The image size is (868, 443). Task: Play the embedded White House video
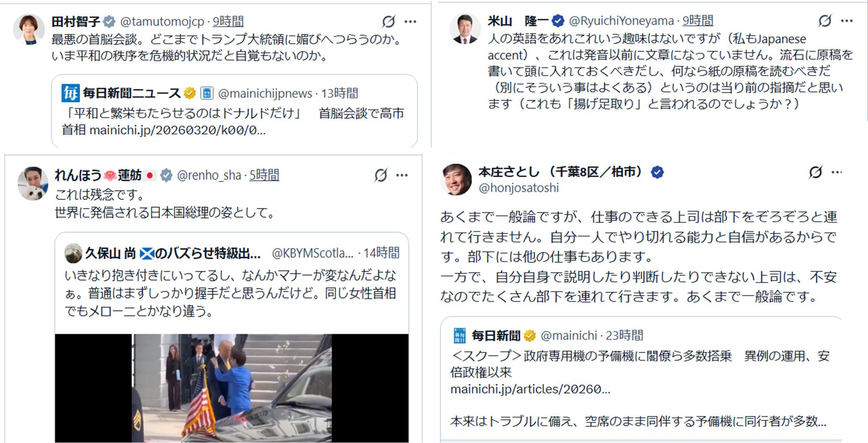(x=232, y=388)
